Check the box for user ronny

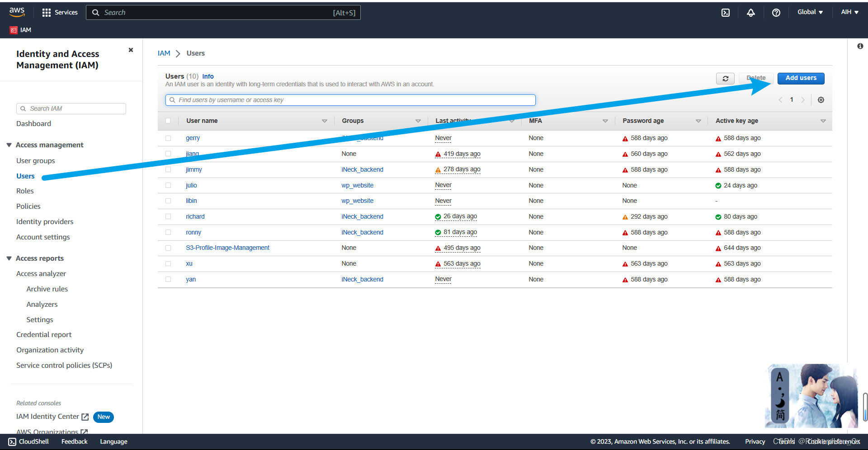[x=168, y=232]
